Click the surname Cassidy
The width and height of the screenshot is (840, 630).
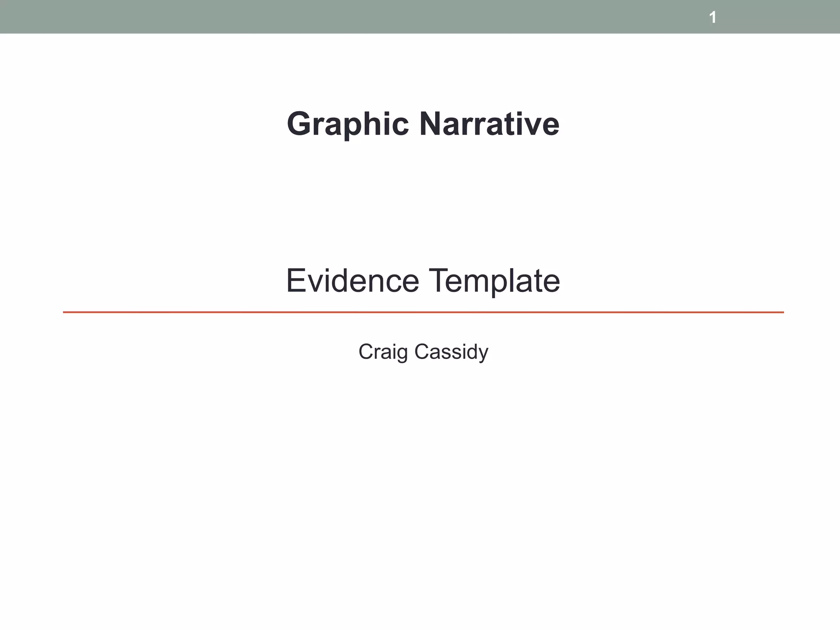[451, 352]
